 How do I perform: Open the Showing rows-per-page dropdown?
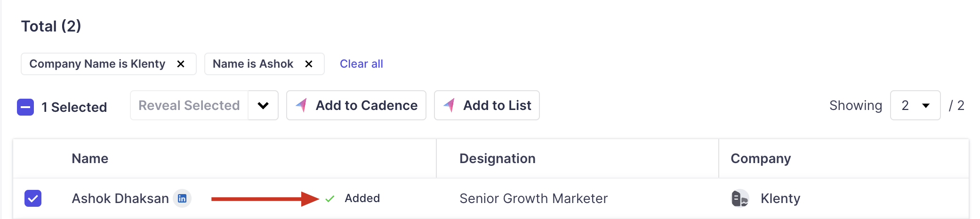point(915,105)
